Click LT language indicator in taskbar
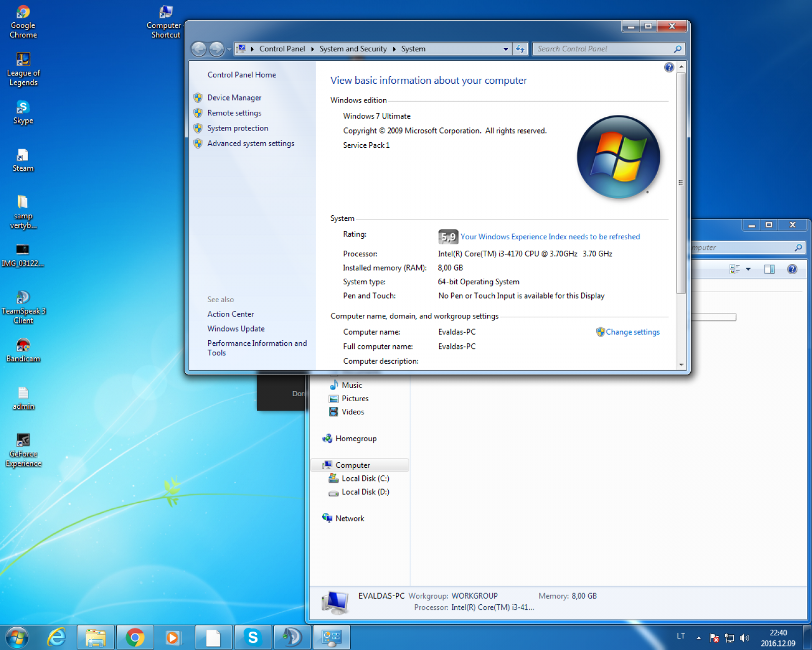The image size is (812, 650). 681,636
